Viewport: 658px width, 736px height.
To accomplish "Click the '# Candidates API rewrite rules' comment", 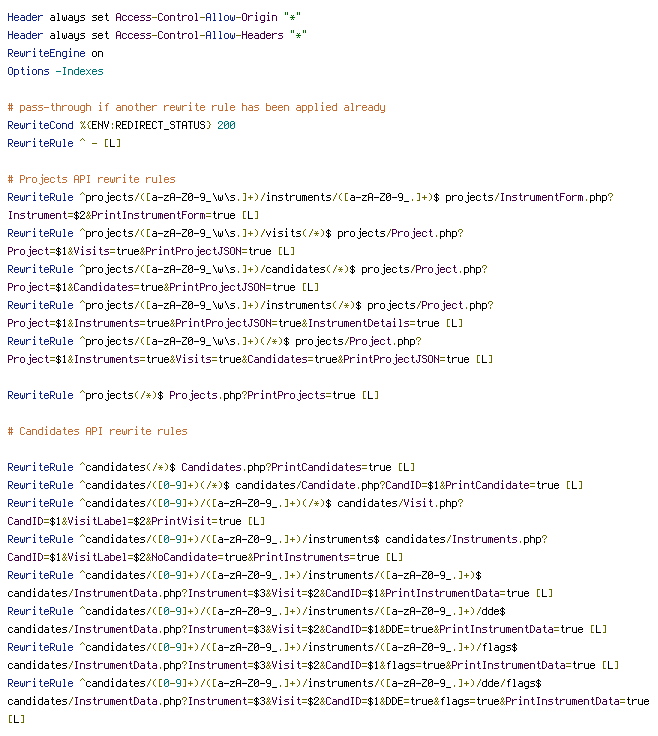I will click(97, 431).
